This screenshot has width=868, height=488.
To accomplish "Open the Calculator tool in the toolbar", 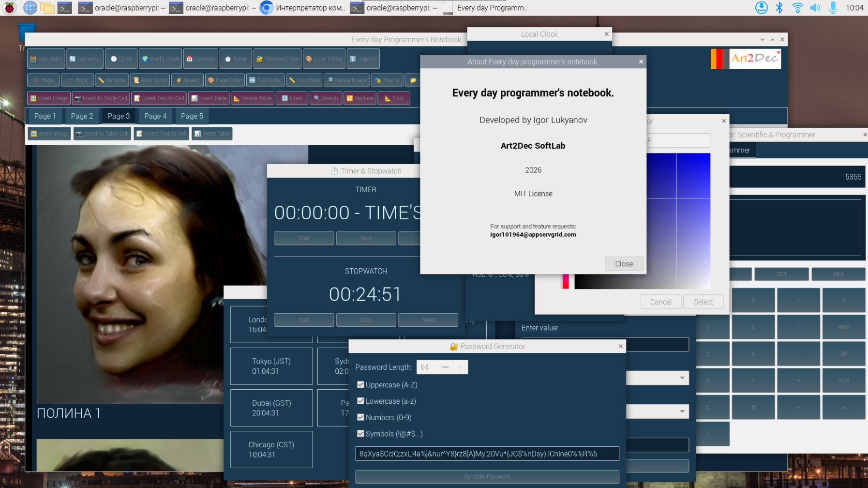I will point(46,59).
